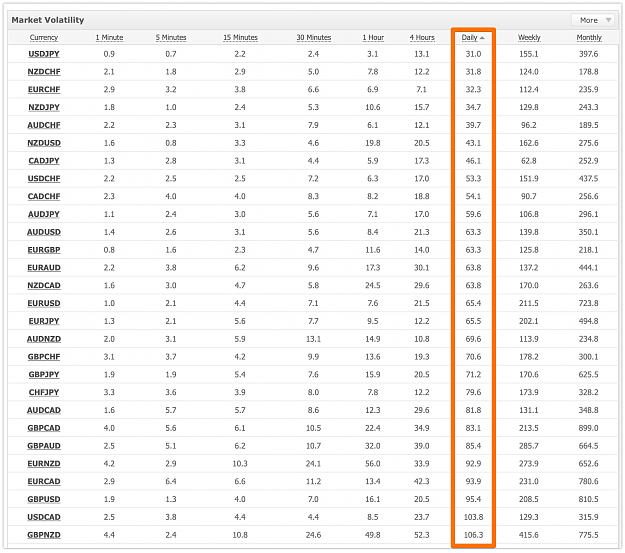This screenshot has width=625, height=553.
Task: Select the Market Volatility panel title
Action: (48, 20)
